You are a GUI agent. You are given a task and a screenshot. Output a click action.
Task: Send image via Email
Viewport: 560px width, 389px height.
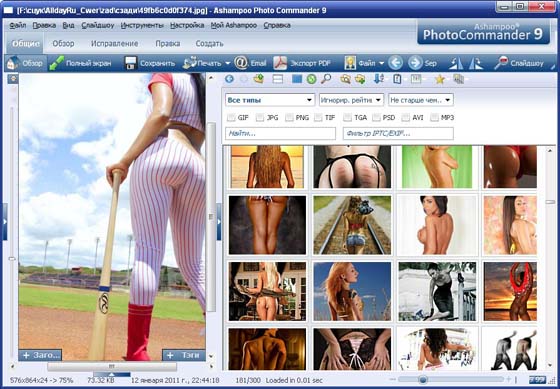point(250,63)
